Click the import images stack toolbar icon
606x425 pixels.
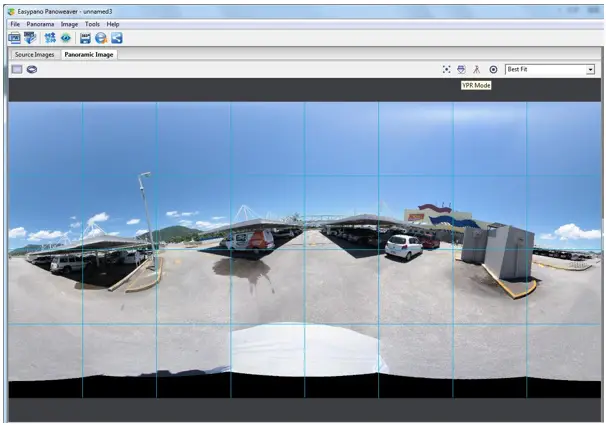30,38
